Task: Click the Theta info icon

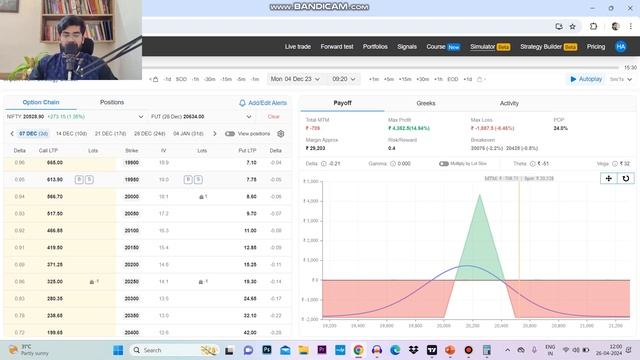Action: point(532,164)
